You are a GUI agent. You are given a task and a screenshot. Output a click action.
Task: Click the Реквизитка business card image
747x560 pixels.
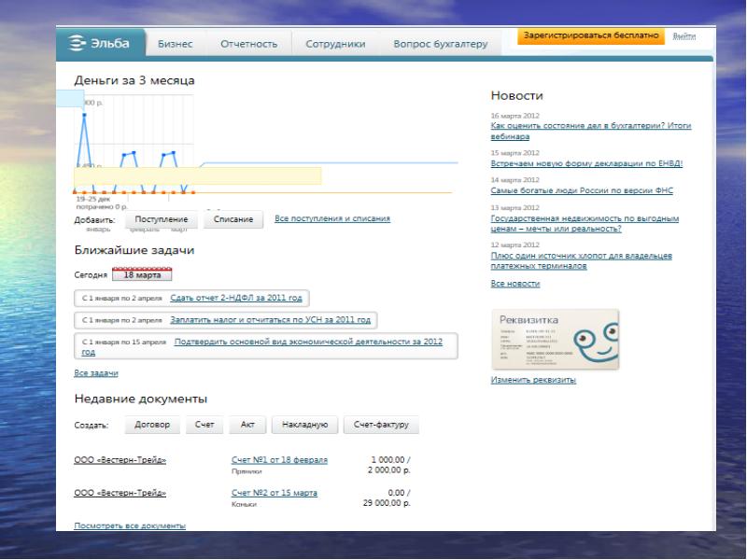554,340
